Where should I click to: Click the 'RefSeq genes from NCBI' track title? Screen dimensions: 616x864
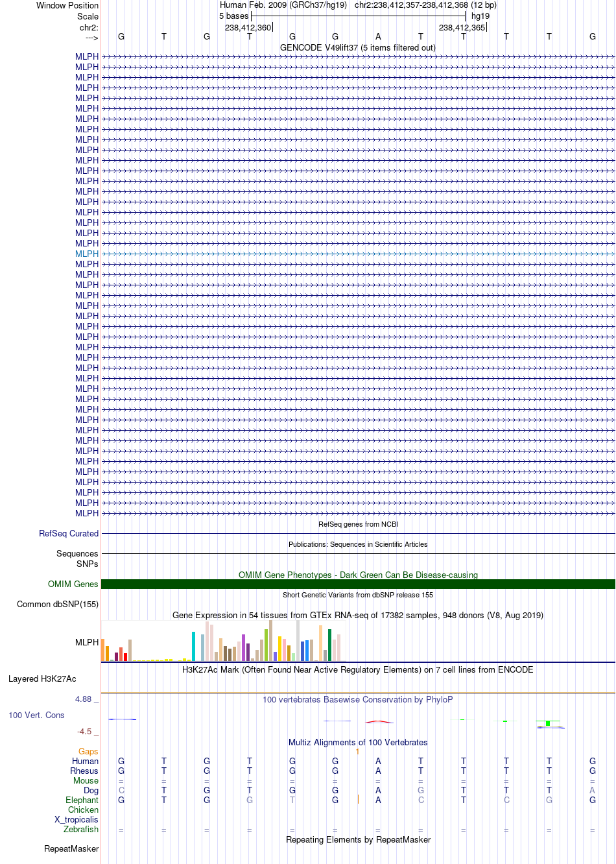point(358,524)
